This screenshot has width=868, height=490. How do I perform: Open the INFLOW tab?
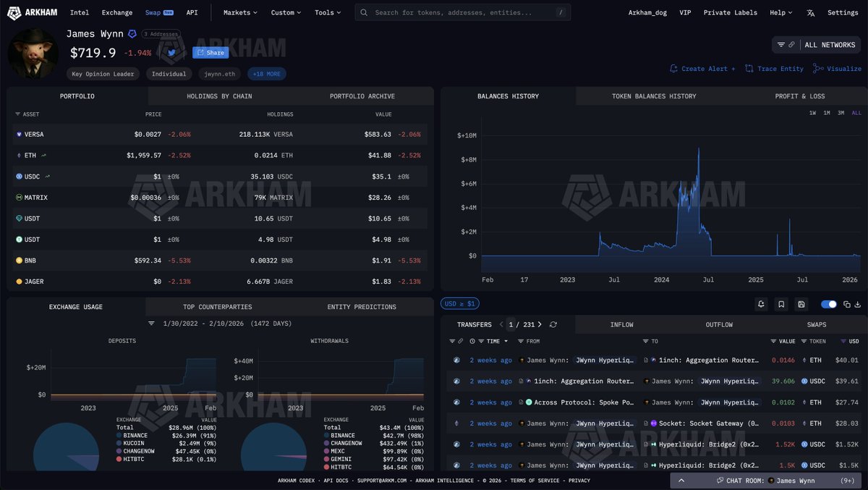[x=621, y=325]
